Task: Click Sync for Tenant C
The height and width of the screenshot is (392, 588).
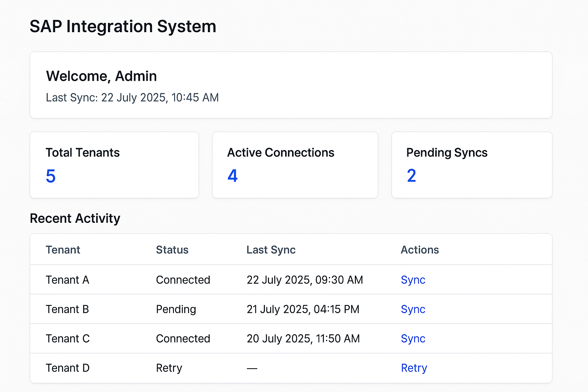Action: 413,338
